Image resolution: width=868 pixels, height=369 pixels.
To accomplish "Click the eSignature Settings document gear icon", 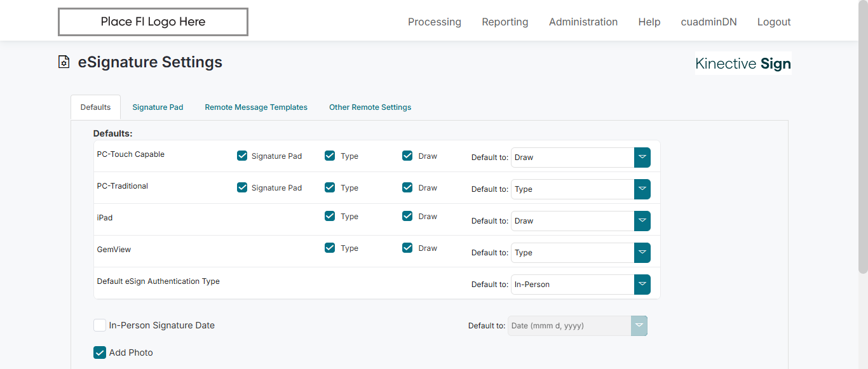I will (64, 62).
